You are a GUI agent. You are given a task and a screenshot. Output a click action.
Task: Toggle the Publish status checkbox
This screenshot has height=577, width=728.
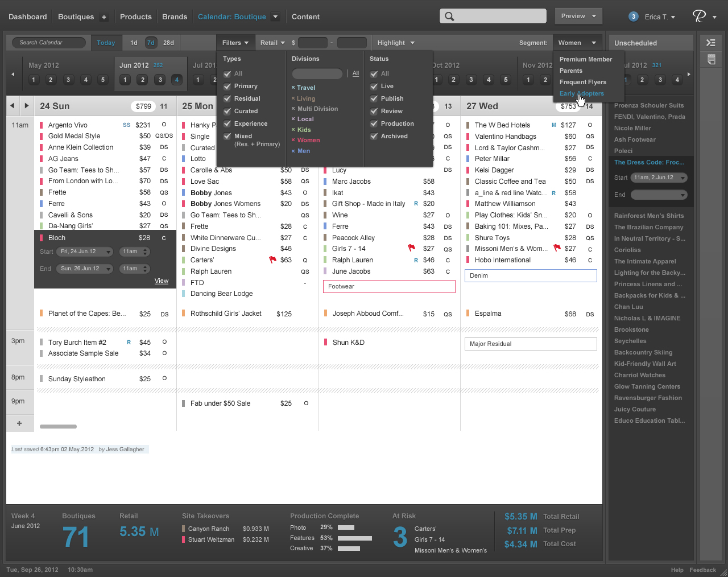tap(374, 99)
